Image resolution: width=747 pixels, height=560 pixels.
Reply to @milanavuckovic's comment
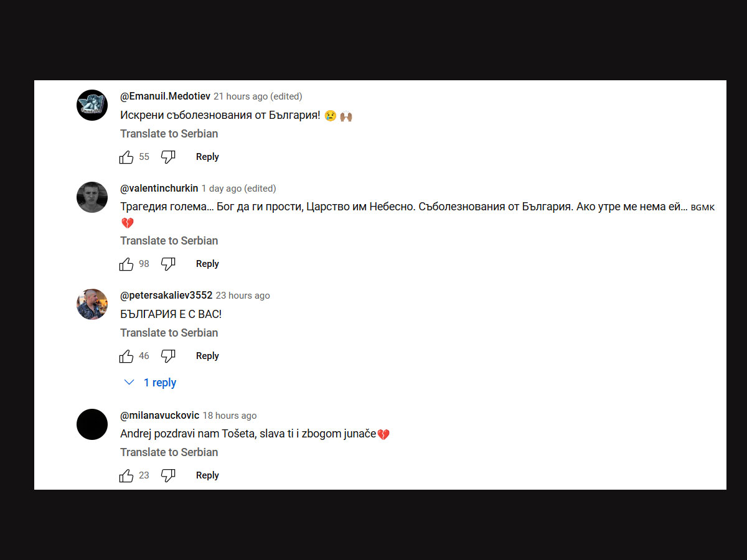point(207,475)
